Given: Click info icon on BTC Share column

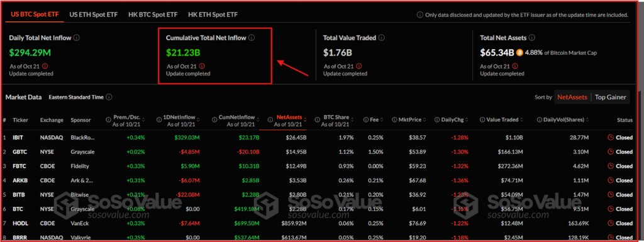Looking at the screenshot, I should point(317,120).
